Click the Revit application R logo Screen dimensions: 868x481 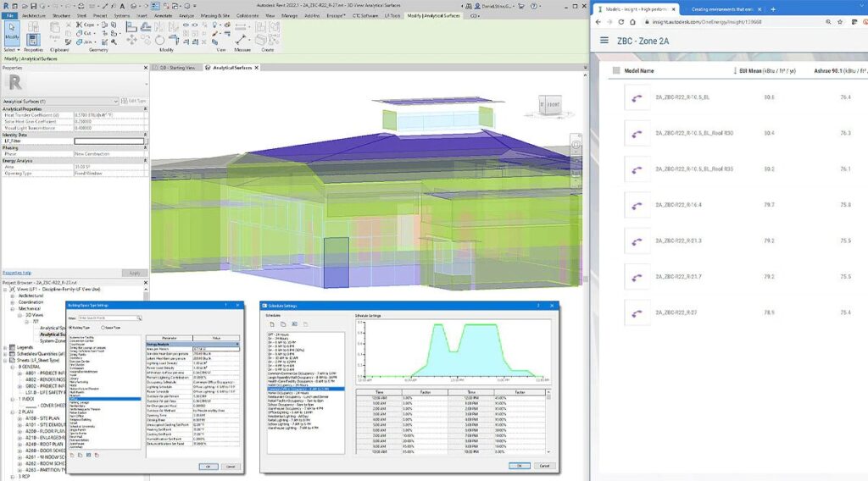point(6,6)
